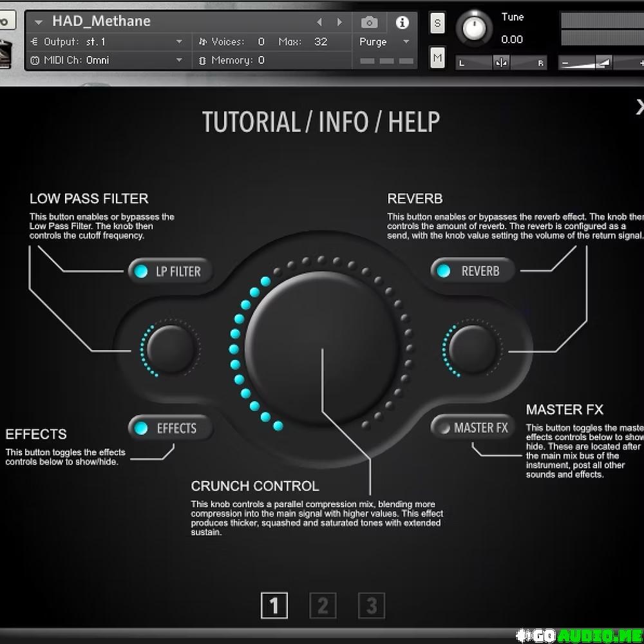Toggle the LP Filter button
The width and height of the screenshot is (644, 644).
tap(171, 271)
